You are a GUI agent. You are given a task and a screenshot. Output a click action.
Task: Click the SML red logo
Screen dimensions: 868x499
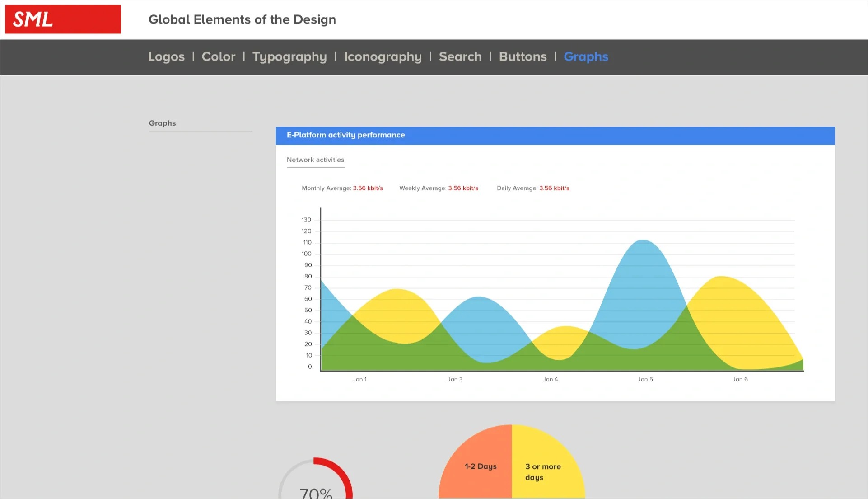click(63, 19)
